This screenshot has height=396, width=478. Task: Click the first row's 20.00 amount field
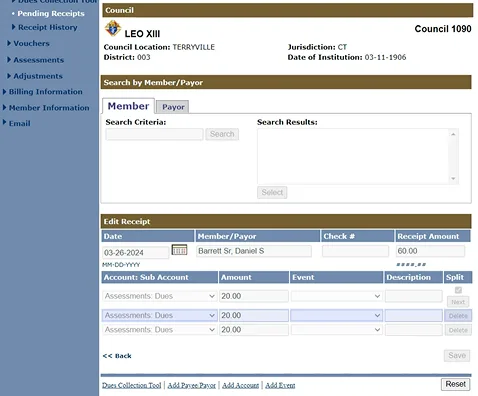point(254,296)
